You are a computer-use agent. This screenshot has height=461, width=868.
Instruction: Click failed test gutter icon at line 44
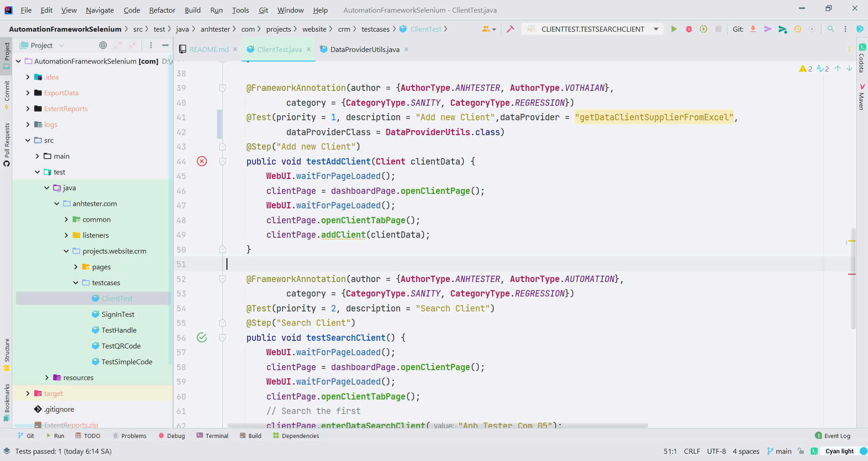(x=202, y=161)
